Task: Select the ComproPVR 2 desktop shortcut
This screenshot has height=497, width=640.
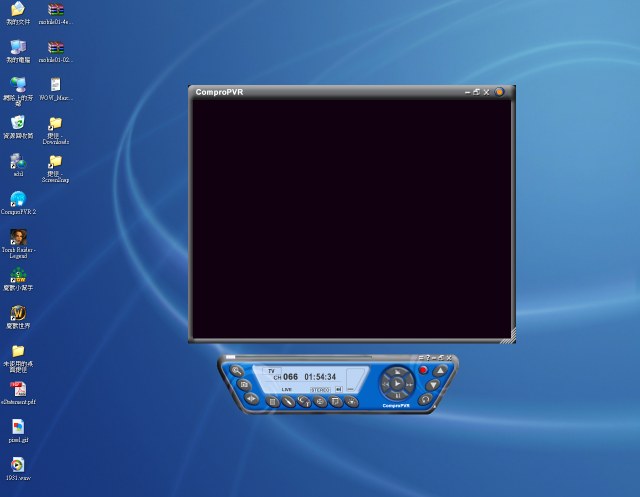Action: [18, 203]
